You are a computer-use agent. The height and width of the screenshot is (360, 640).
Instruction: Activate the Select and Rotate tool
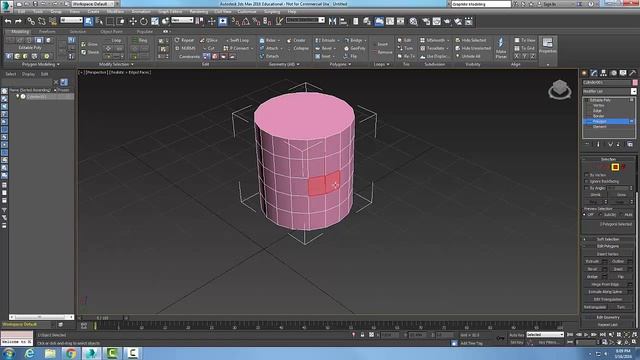[x=144, y=21]
